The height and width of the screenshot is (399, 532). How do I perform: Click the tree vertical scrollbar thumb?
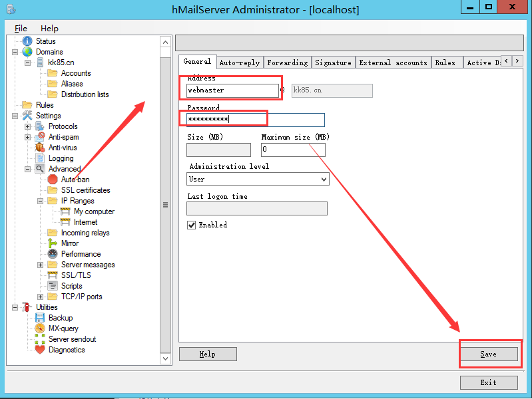[165, 205]
